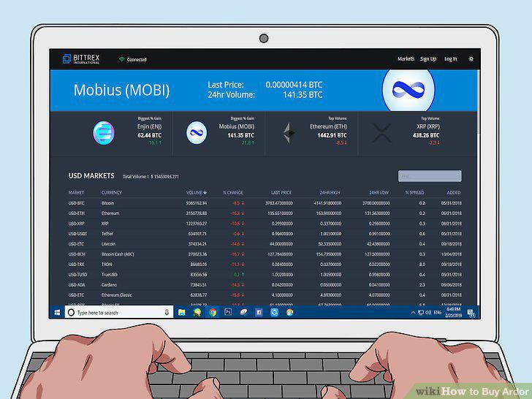Click the Last Price 0.00000414 BTC value

click(294, 85)
